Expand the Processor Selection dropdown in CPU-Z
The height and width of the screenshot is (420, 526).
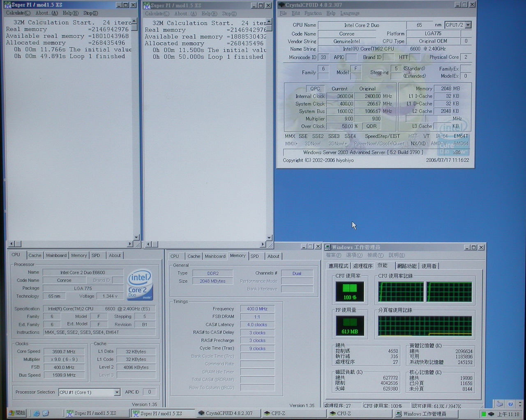coord(117,392)
